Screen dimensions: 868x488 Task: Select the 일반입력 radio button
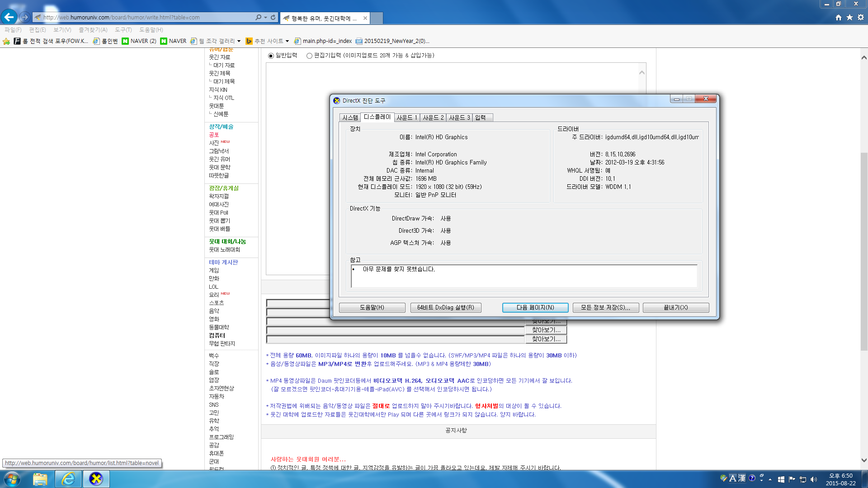(271, 56)
